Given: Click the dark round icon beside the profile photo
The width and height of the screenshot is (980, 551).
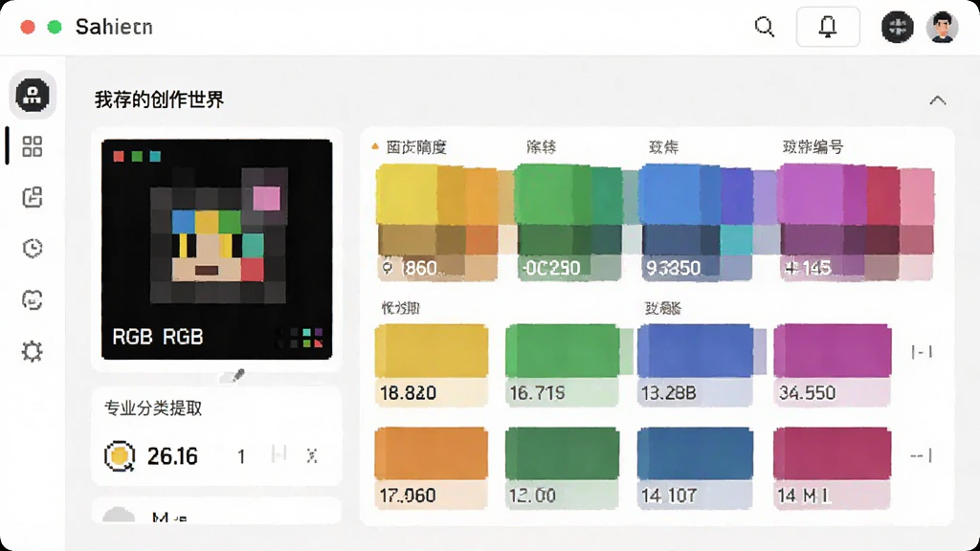Looking at the screenshot, I should tap(897, 27).
